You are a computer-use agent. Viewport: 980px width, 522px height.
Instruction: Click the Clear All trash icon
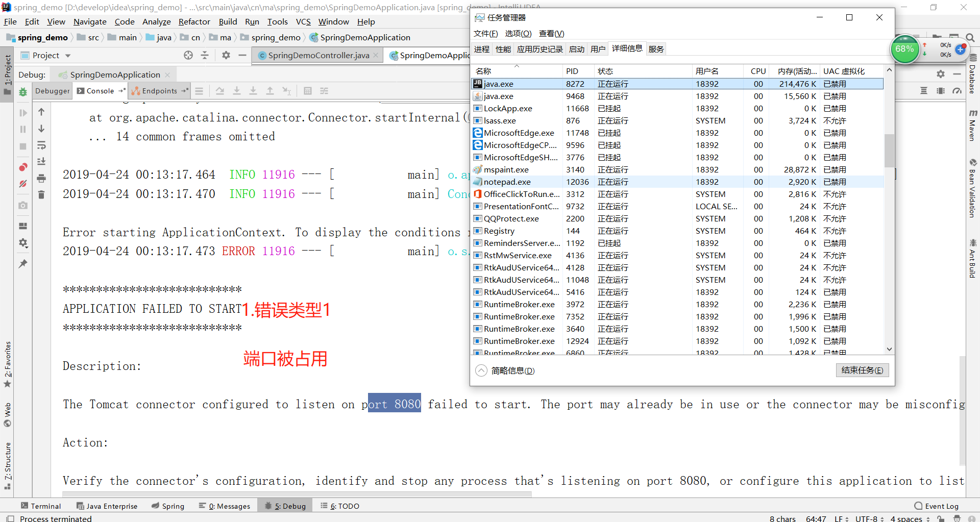41,194
